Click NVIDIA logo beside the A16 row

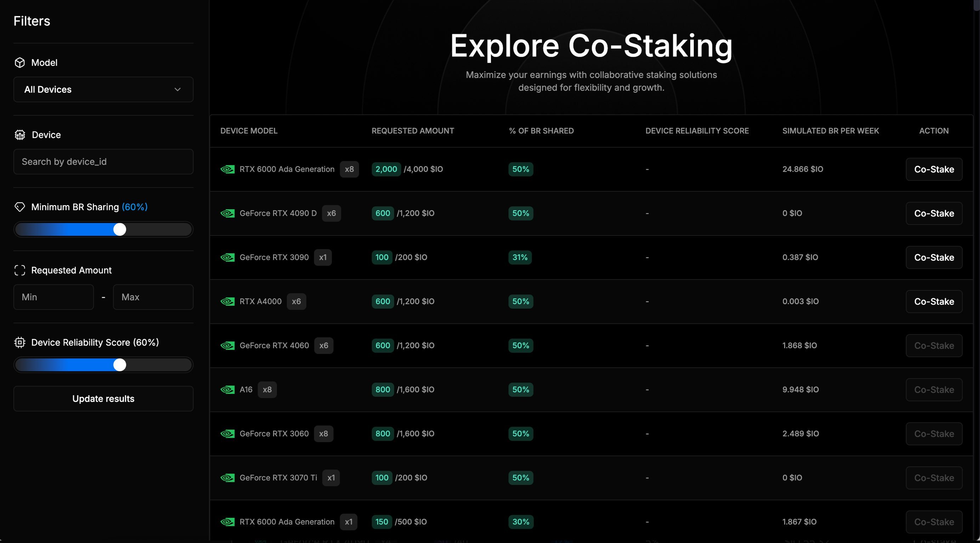[x=227, y=390]
